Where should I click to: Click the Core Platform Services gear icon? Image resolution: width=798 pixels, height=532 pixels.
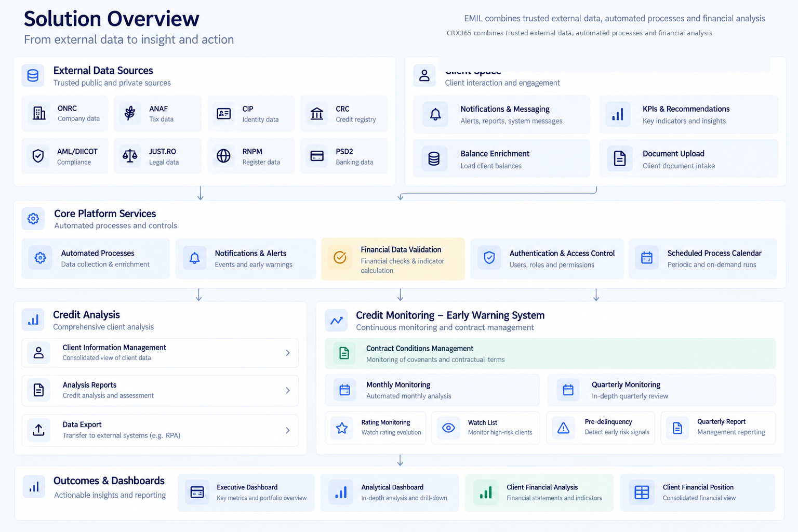[33, 219]
